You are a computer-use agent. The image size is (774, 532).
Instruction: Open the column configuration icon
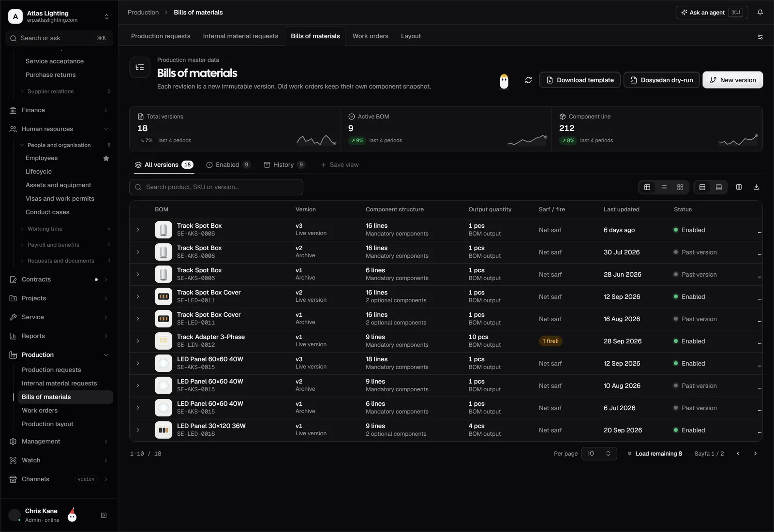click(x=739, y=187)
